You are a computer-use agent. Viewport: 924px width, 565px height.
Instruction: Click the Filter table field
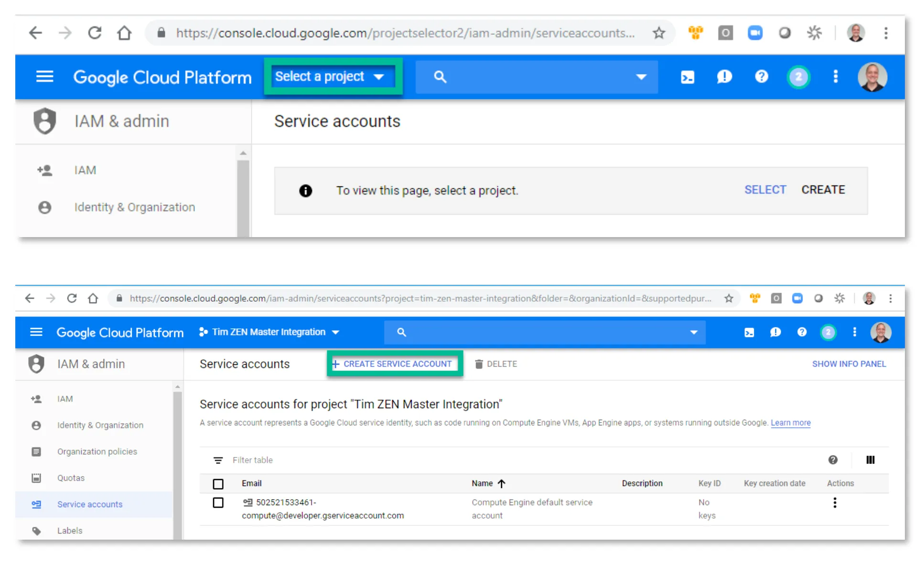[252, 460]
